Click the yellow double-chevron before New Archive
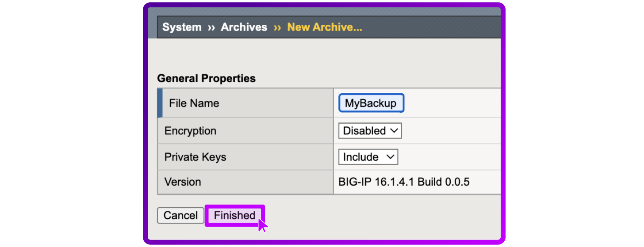Screen dimensions: 644x247 [277, 27]
